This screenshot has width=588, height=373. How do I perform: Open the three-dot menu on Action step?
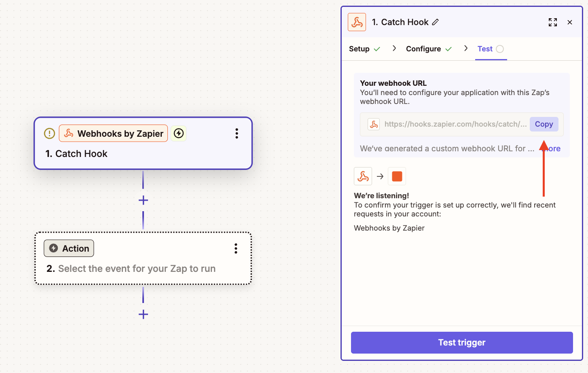point(236,248)
